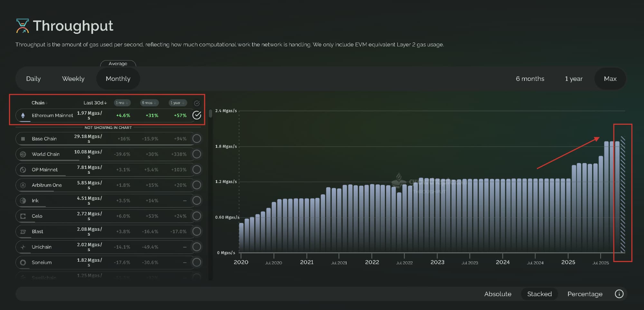Click the Throughput hourglass logo icon

pyautogui.click(x=23, y=26)
